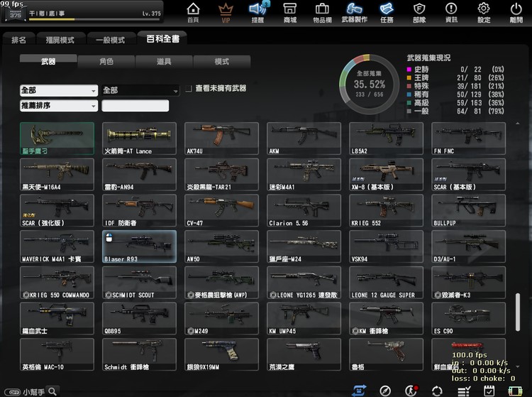Click the 離開 power exit icon
Image resolution: width=532 pixels, height=397 pixels.
(516, 13)
